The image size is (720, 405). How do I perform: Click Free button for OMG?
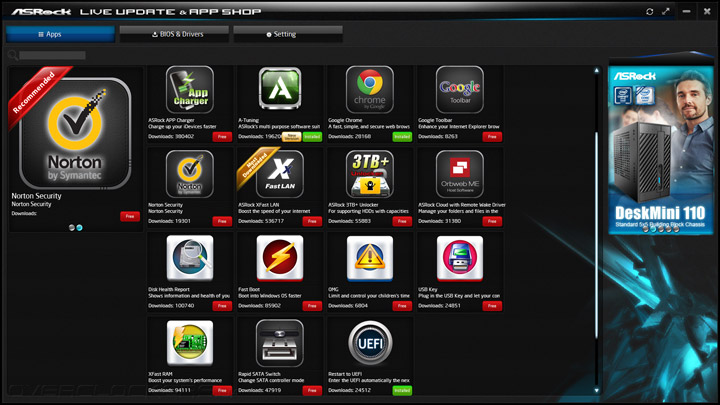pos(402,306)
